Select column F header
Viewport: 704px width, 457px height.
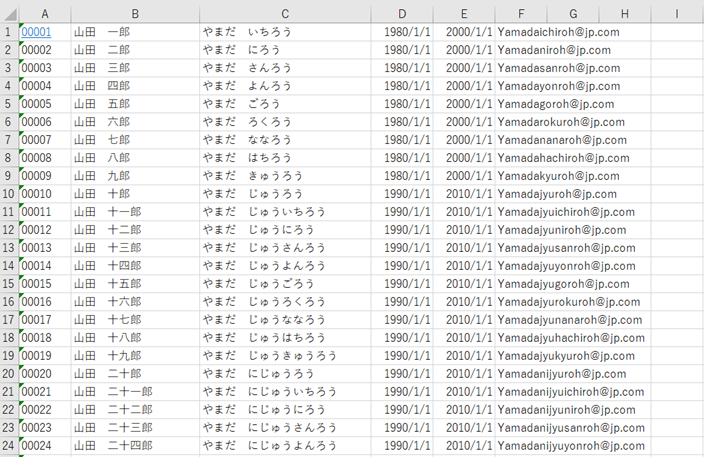click(521, 14)
